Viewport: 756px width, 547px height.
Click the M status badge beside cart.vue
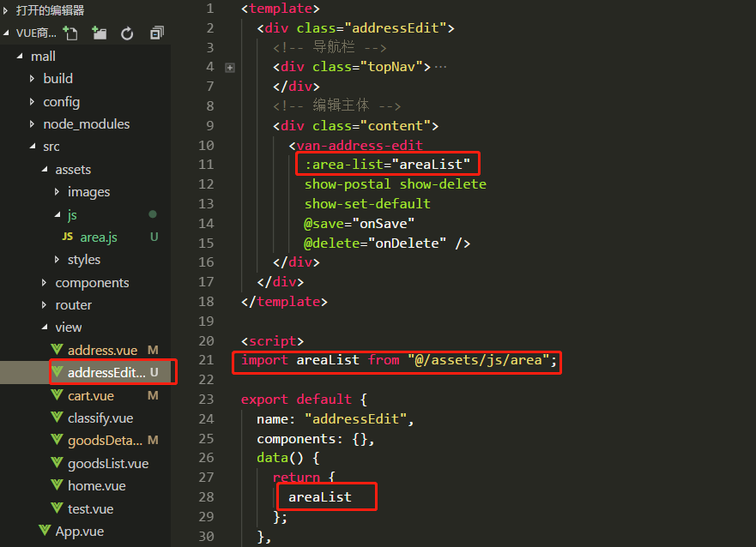coord(153,395)
